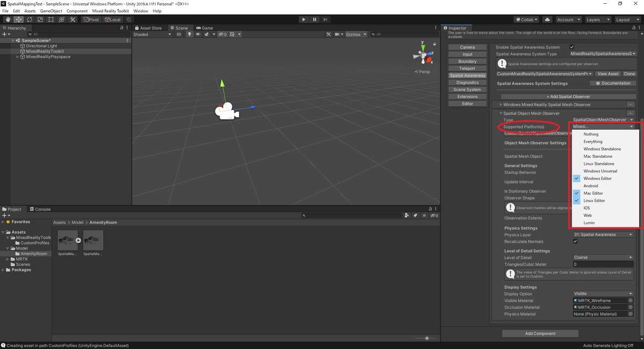Open the GameObject menu

tap(51, 11)
